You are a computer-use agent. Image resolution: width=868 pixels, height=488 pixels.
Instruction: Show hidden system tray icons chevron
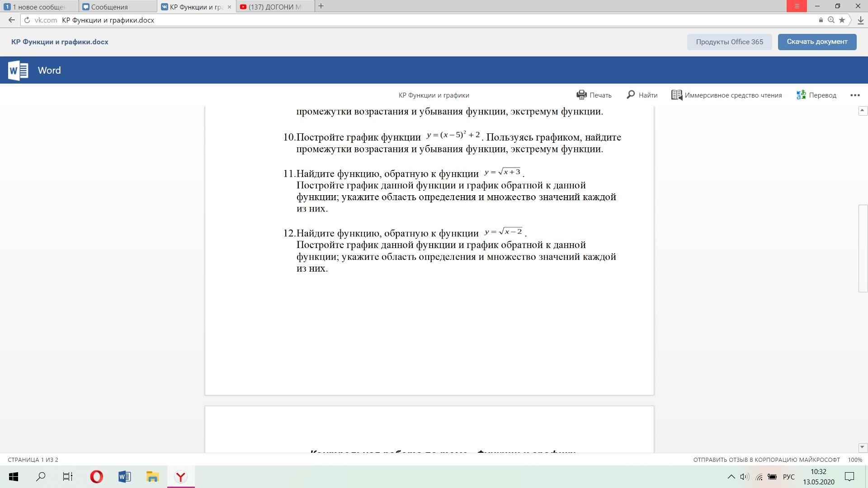tap(731, 477)
